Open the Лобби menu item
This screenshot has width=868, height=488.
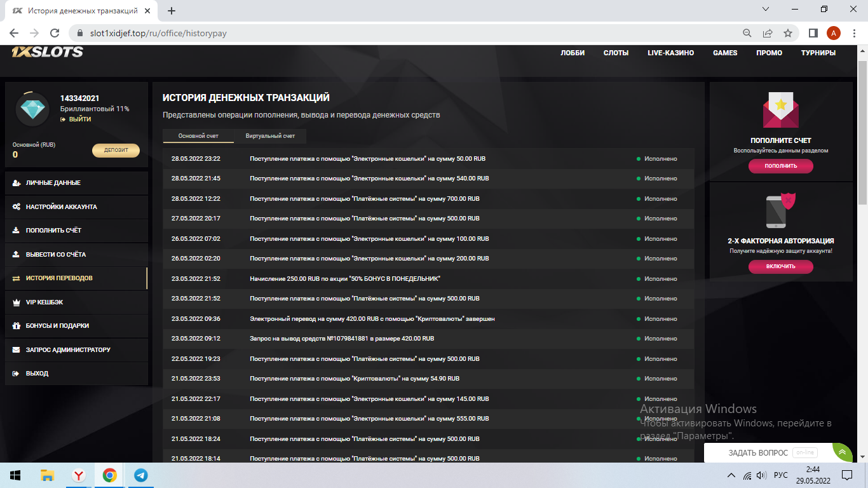pos(573,53)
